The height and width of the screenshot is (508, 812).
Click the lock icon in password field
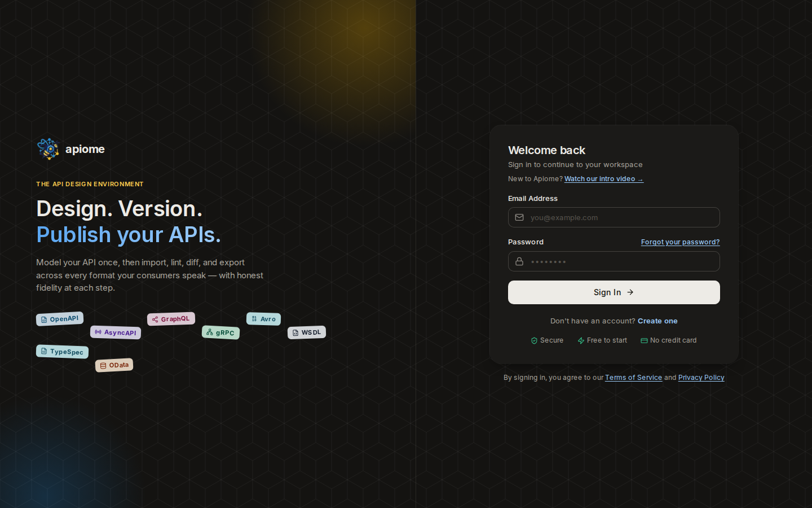519,261
